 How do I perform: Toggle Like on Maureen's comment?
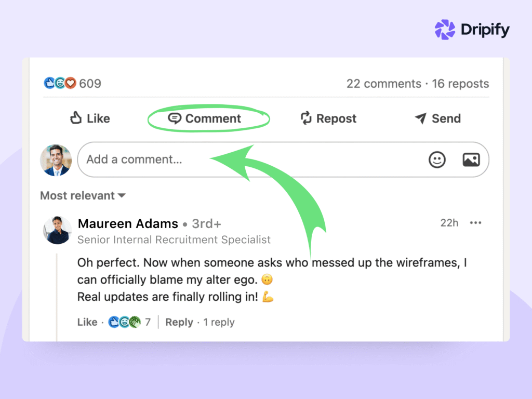[87, 322]
